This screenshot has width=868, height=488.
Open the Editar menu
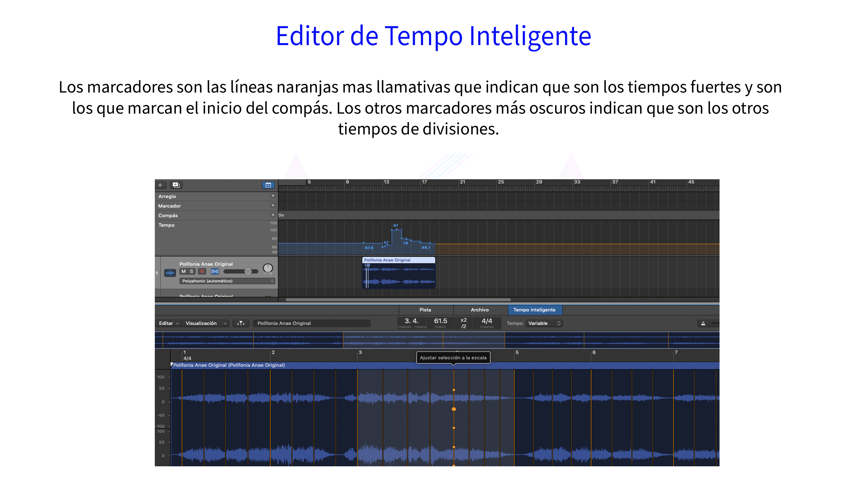pyautogui.click(x=168, y=323)
